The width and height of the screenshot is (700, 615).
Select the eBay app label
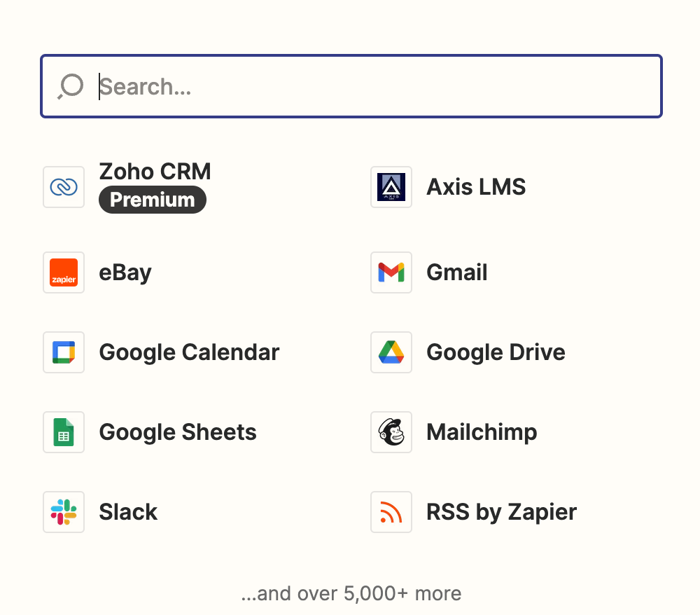[x=125, y=272]
